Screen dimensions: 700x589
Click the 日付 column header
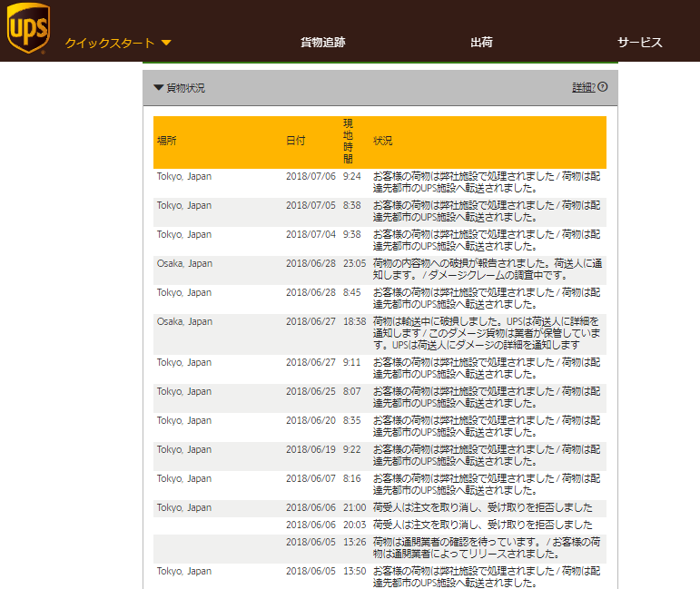[x=296, y=141]
